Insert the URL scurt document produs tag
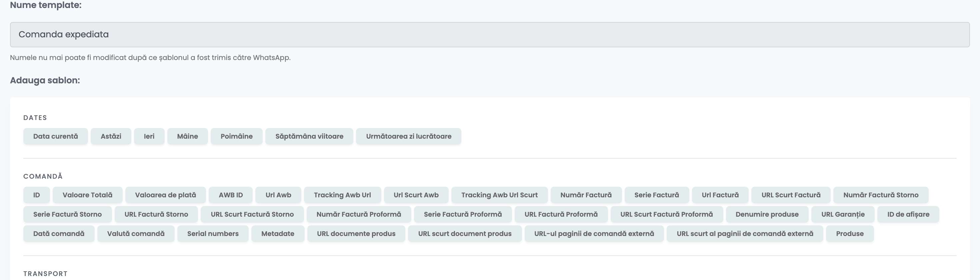 click(465, 234)
